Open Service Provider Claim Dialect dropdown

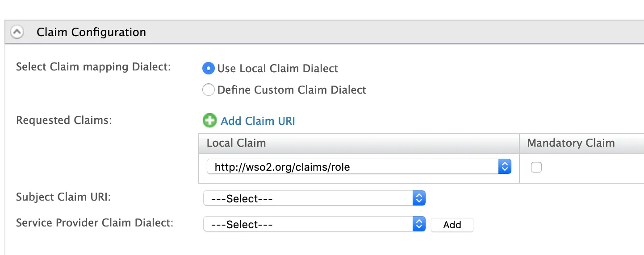308,224
